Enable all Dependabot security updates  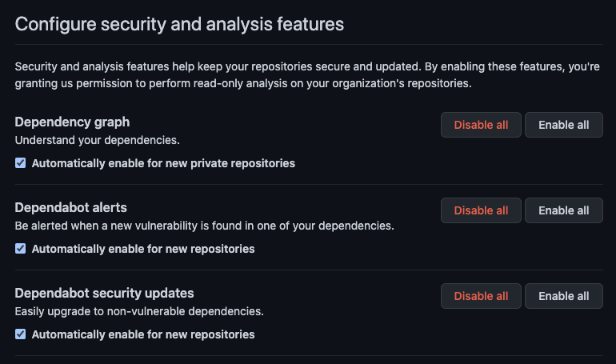click(564, 296)
